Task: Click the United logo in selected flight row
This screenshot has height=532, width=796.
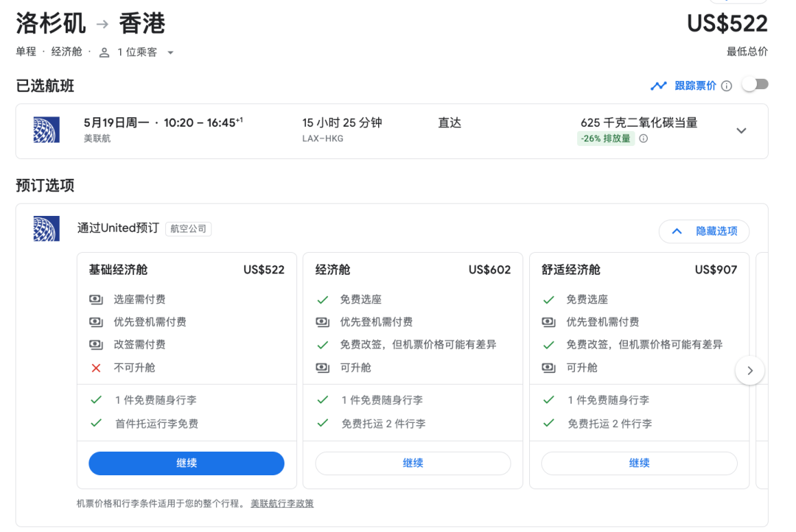Action: [x=46, y=130]
